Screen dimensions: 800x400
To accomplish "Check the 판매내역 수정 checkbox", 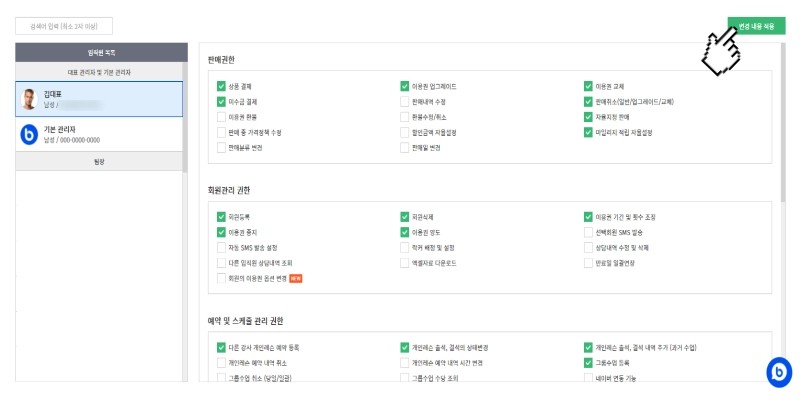I will [x=405, y=102].
